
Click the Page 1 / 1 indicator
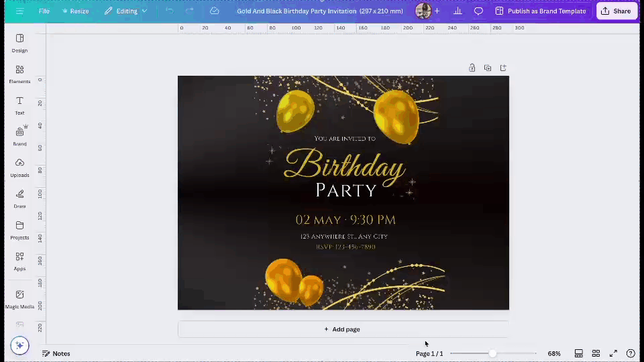click(x=429, y=353)
